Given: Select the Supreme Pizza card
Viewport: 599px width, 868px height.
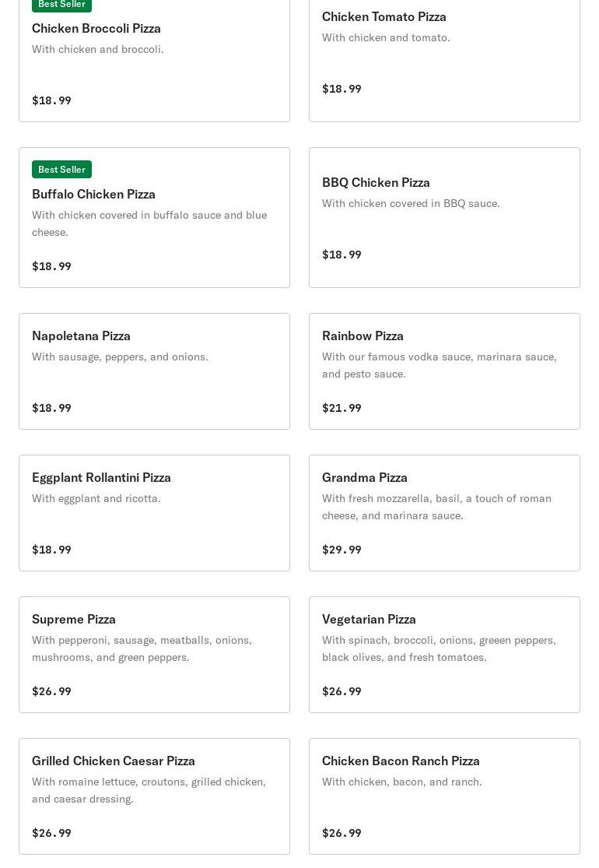Looking at the screenshot, I should click(154, 654).
